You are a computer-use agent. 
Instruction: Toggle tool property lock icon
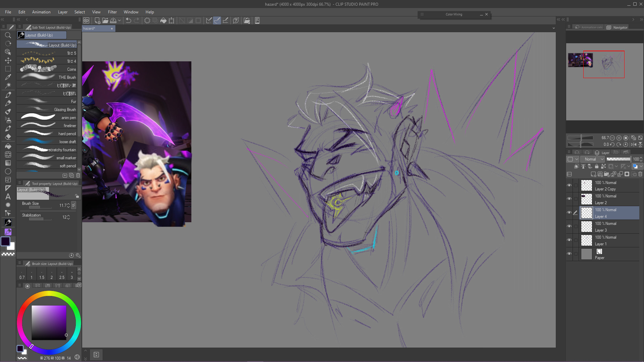click(77, 196)
